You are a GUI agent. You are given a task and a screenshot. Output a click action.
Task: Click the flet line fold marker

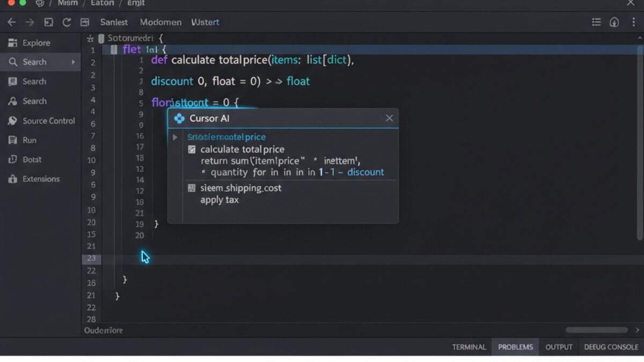click(x=114, y=50)
